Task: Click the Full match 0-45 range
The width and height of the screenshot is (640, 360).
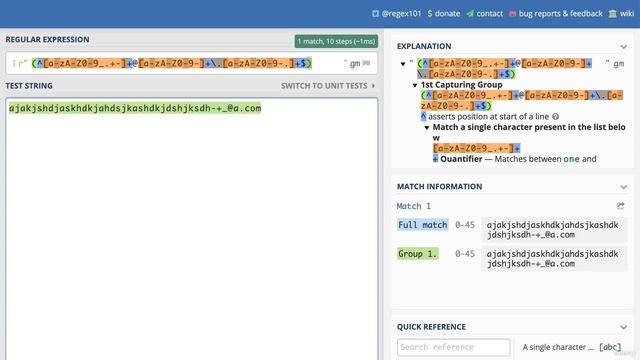Action: [465, 225]
